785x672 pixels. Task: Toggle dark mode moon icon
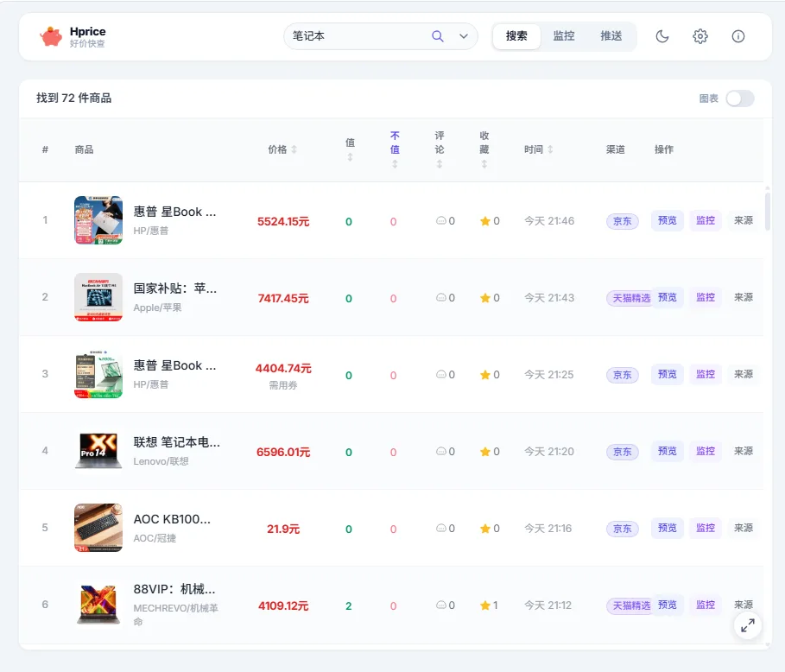click(x=662, y=36)
